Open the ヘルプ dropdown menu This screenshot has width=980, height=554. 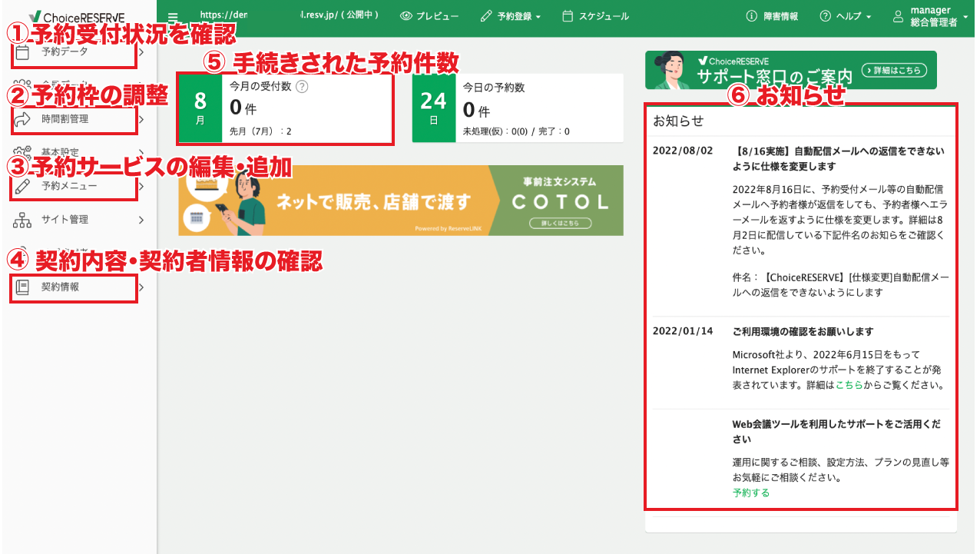pos(846,16)
